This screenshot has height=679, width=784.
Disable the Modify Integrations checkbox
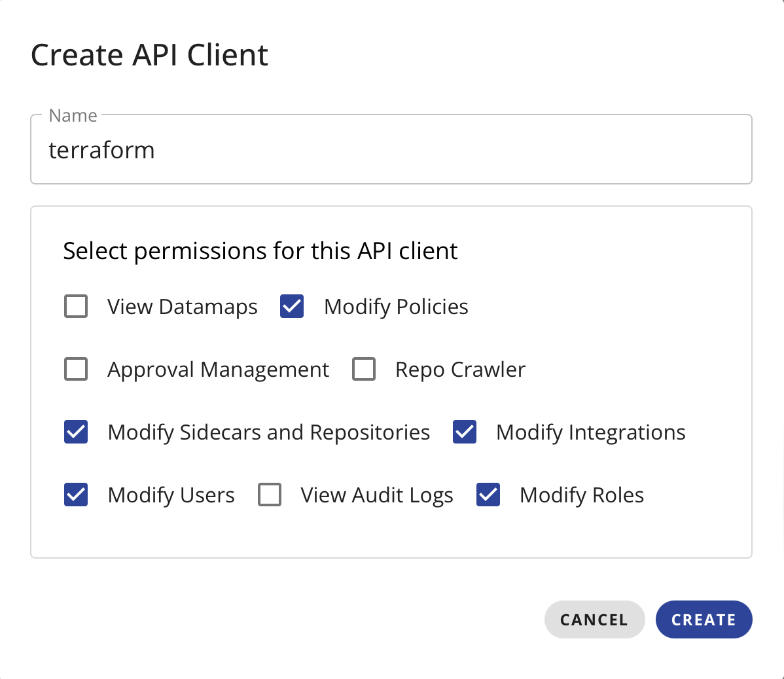click(x=465, y=432)
